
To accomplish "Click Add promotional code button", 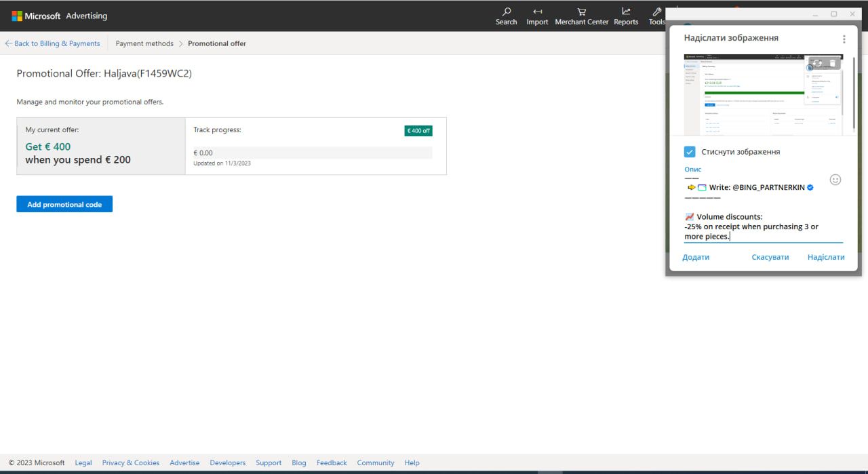I will pyautogui.click(x=64, y=204).
